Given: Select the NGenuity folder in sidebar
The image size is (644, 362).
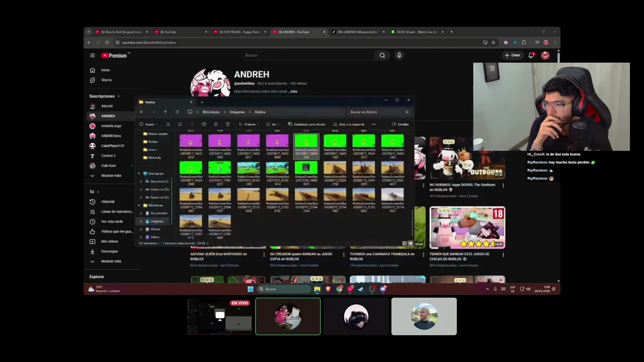Looking at the screenshot, I should [x=152, y=157].
